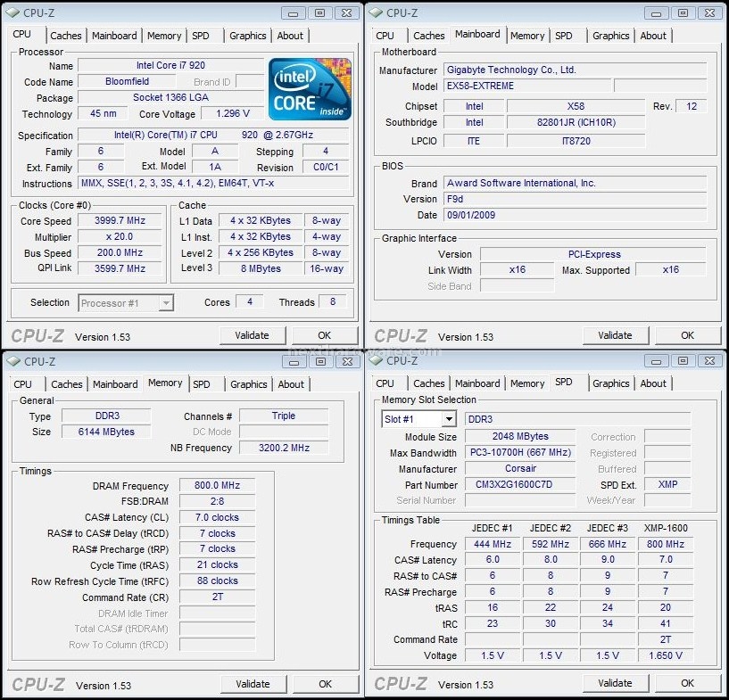This screenshot has height=700, width=729.
Task: Select CPU tab in the Mainboard window
Action: (x=385, y=36)
